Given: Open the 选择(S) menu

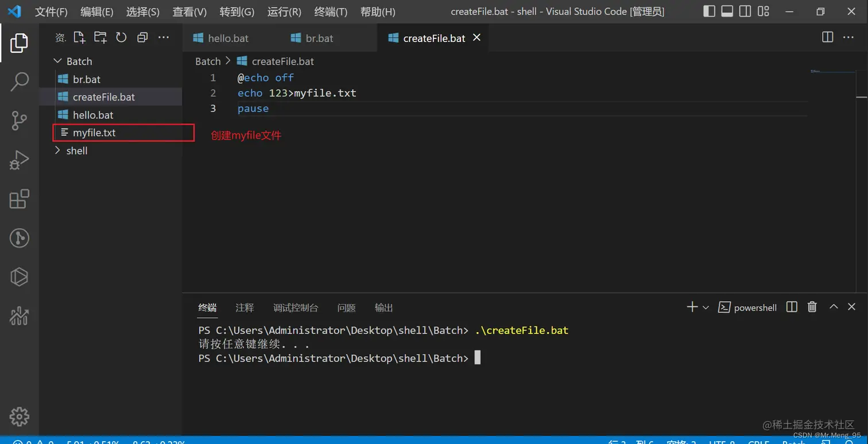Looking at the screenshot, I should coord(143,11).
